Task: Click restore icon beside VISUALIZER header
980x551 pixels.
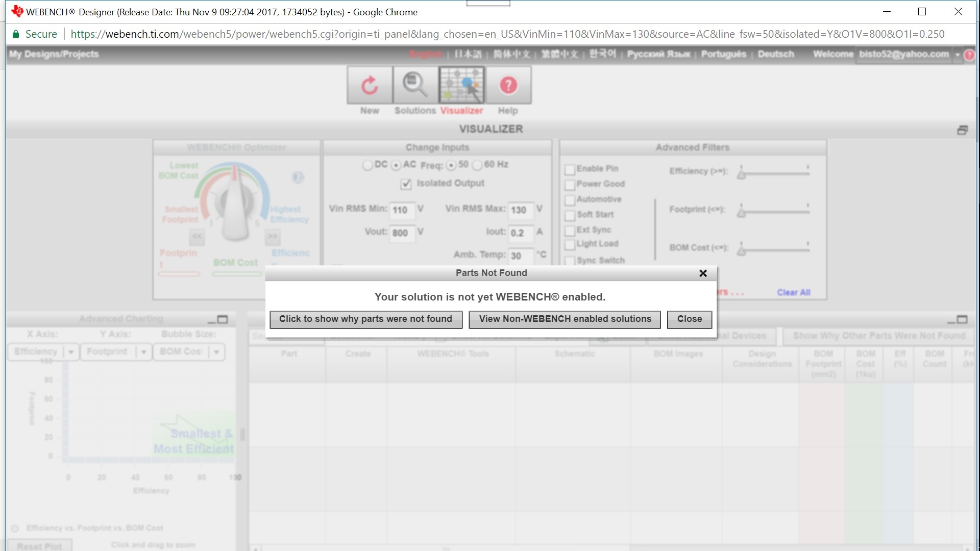Action: (962, 130)
